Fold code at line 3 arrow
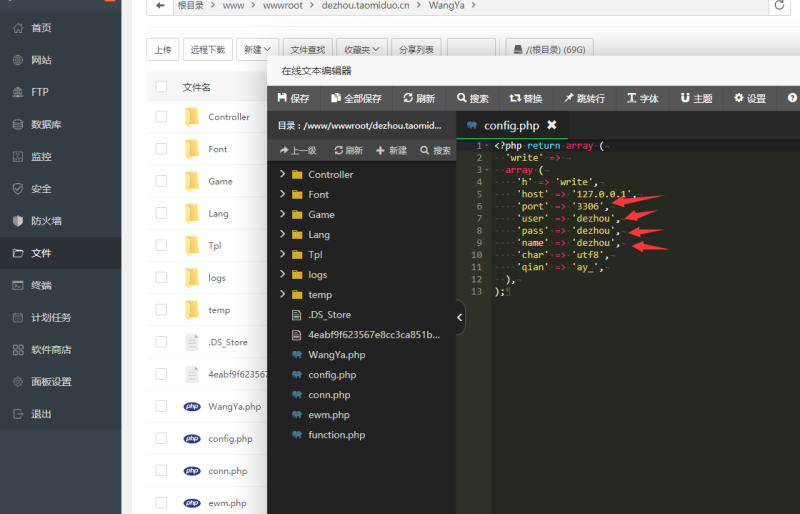The image size is (800, 514). [487, 170]
